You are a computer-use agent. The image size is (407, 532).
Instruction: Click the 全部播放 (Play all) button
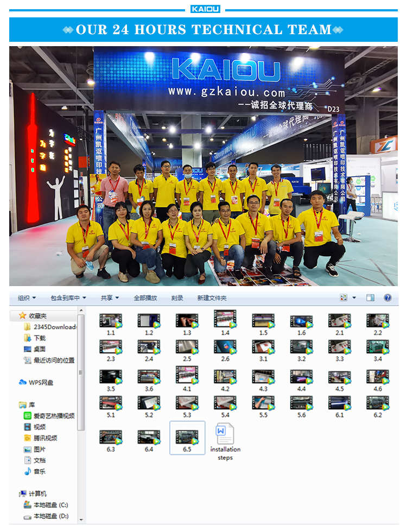tap(145, 298)
